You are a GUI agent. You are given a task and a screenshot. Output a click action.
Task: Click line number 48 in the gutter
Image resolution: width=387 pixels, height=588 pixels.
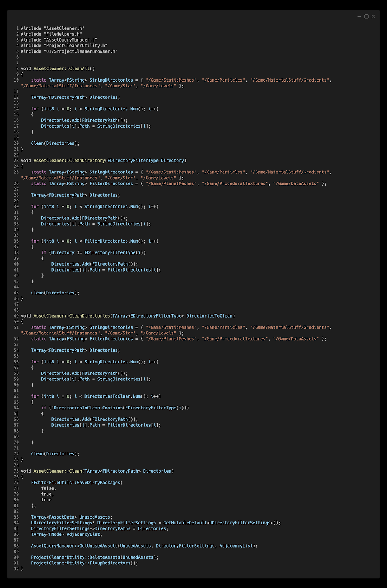tap(16, 310)
